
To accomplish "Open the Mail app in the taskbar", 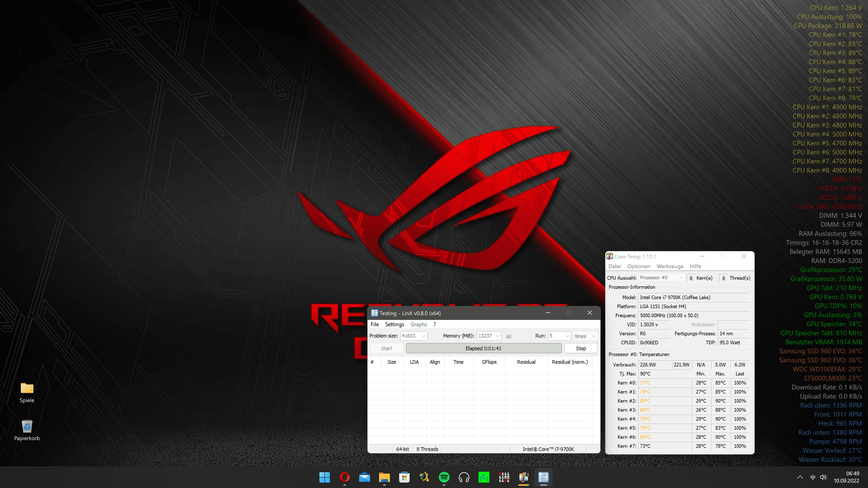I will pos(364,477).
